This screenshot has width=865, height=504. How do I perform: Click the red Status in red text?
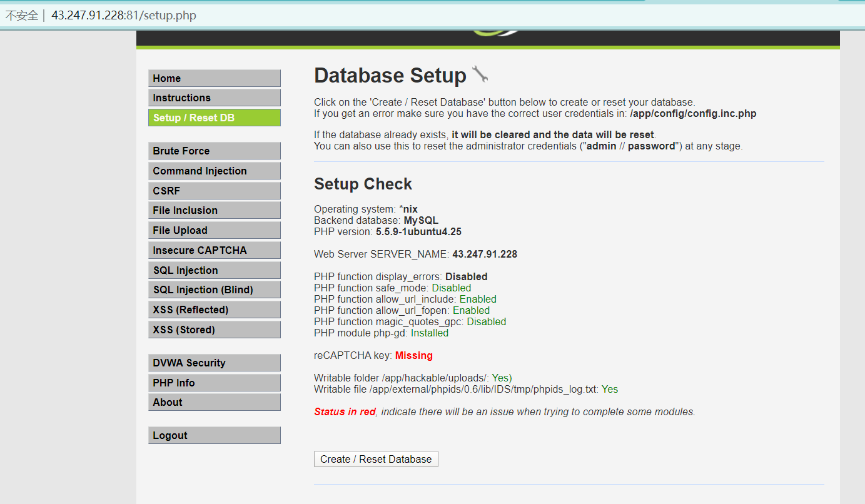(x=345, y=411)
